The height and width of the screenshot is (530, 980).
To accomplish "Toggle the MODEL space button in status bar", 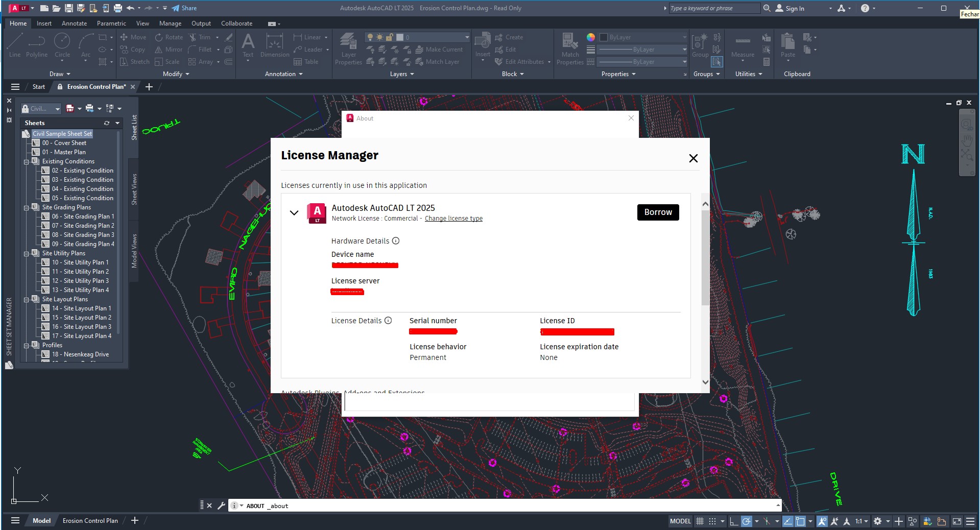I will [x=680, y=521].
